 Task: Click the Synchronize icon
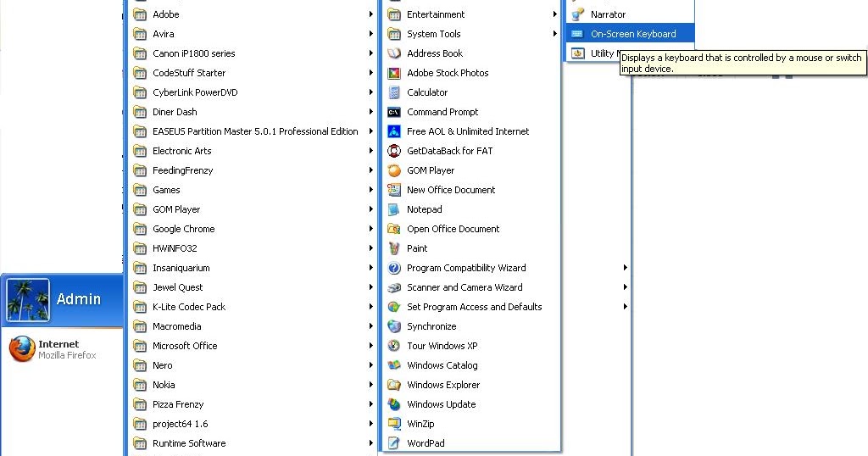[393, 326]
